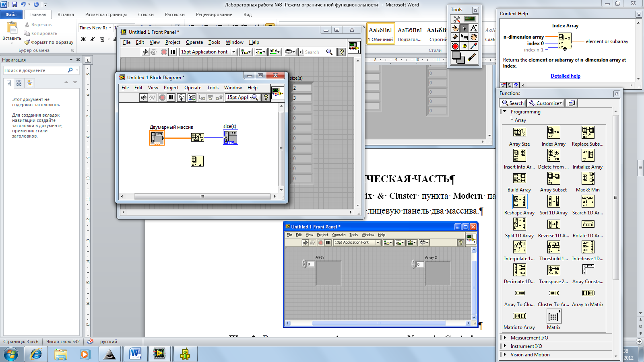Image resolution: width=644 pixels, height=362 pixels.
Task: Pick Build Array from Functions palette
Action: (x=519, y=178)
